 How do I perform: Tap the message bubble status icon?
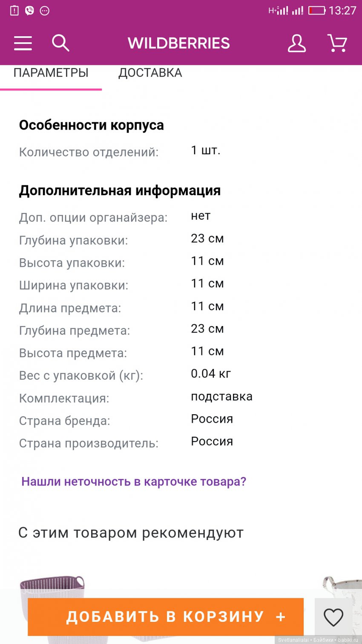(44, 11)
